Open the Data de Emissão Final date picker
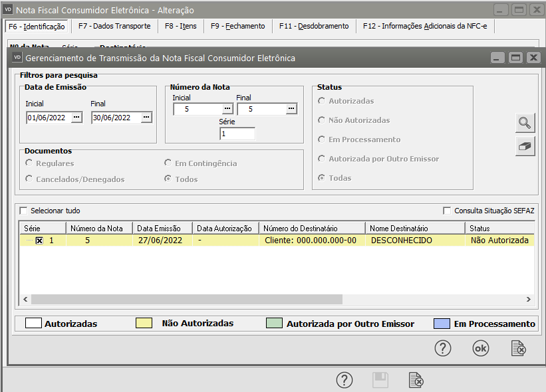 tap(146, 118)
